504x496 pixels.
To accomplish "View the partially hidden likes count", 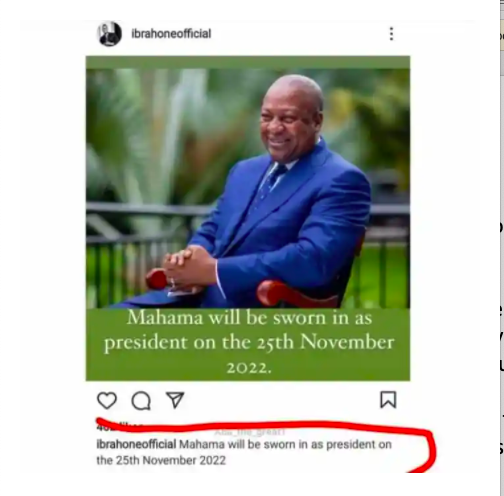I will pyautogui.click(x=120, y=426).
